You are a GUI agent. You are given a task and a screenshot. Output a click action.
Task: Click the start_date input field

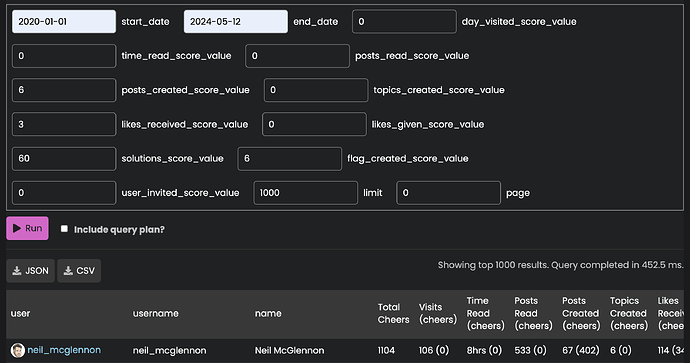coord(64,22)
